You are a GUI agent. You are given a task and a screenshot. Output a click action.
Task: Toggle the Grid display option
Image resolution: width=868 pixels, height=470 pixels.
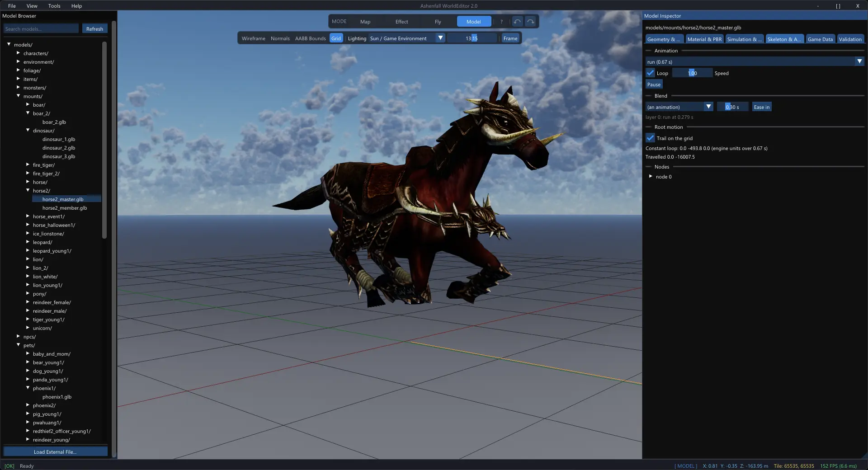336,38
